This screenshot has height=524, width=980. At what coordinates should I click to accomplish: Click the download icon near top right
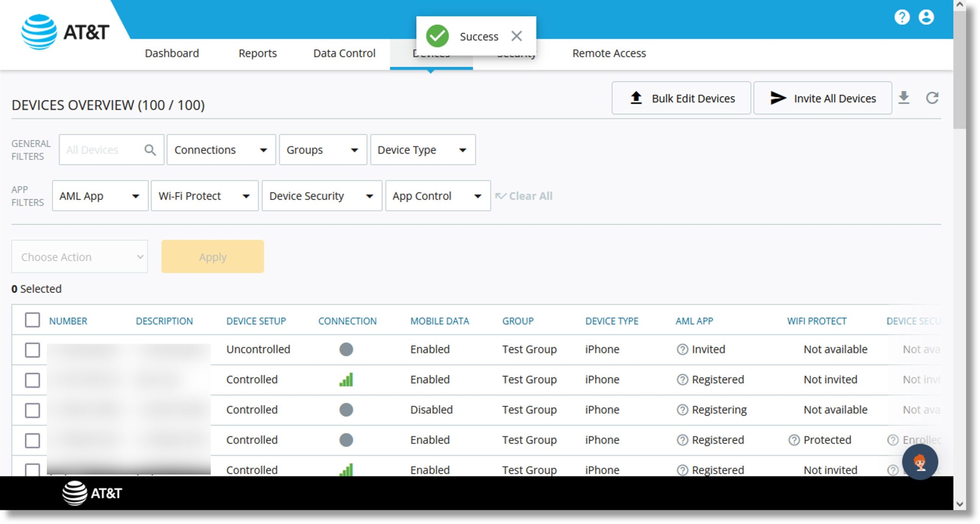tap(905, 98)
